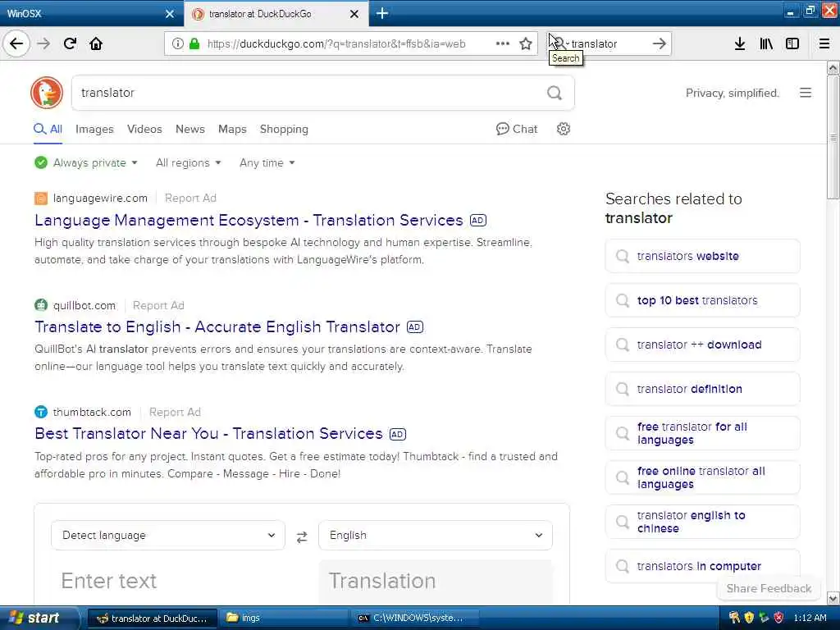Image resolution: width=840 pixels, height=630 pixels.
Task: Search related: free translator for all languages
Action: coord(702,433)
